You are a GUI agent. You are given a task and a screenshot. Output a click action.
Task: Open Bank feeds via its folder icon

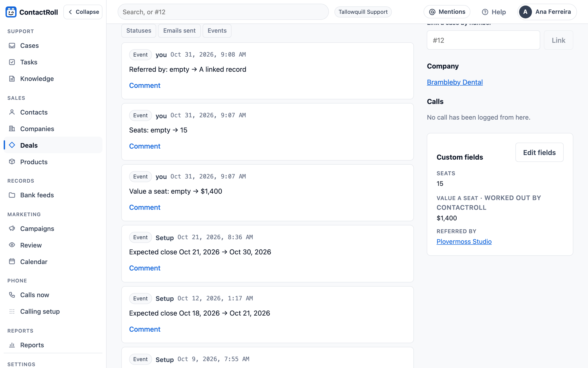(x=12, y=195)
